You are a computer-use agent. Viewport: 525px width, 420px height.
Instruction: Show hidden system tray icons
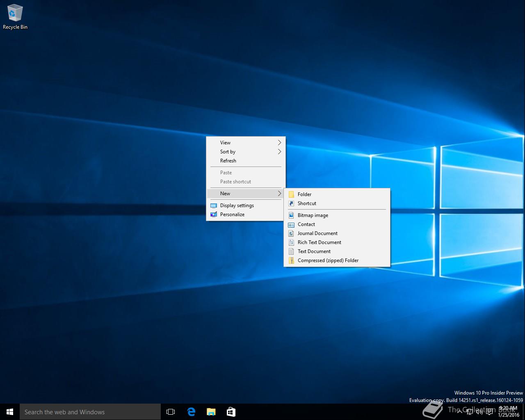click(459, 412)
